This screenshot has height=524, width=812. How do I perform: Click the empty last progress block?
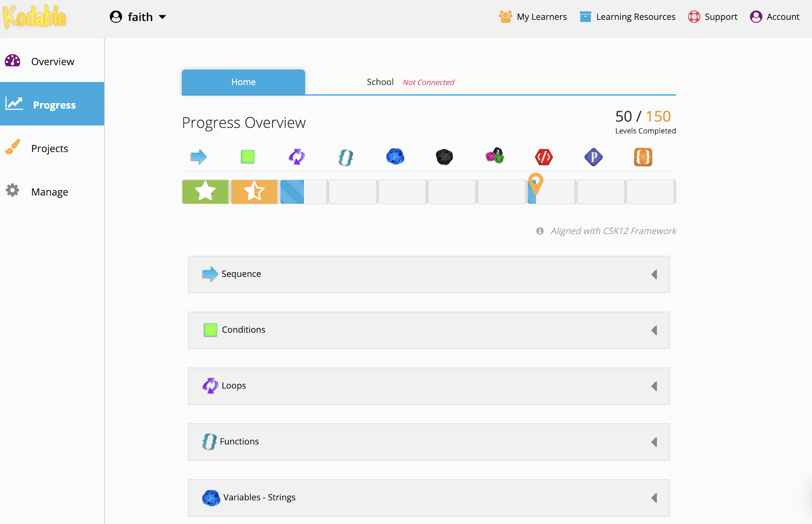click(651, 192)
